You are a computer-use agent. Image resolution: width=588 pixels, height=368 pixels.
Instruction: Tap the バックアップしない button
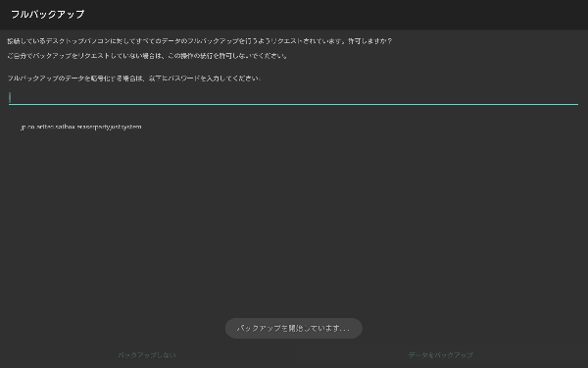[147, 355]
